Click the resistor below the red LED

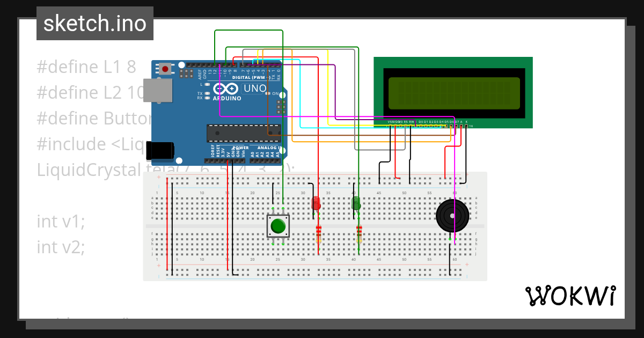pos(319,233)
